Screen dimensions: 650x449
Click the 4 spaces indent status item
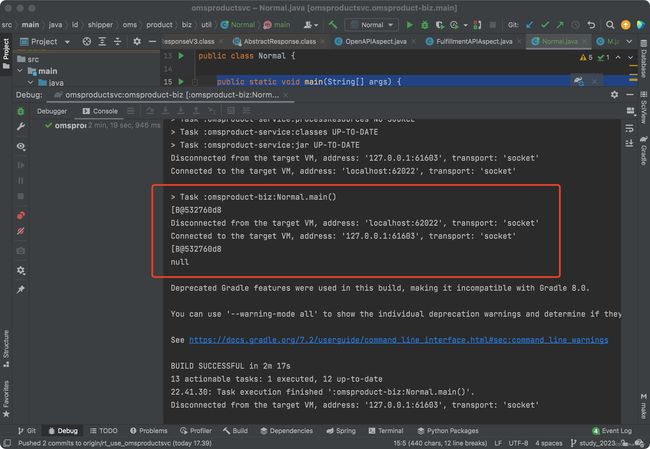[549, 443]
